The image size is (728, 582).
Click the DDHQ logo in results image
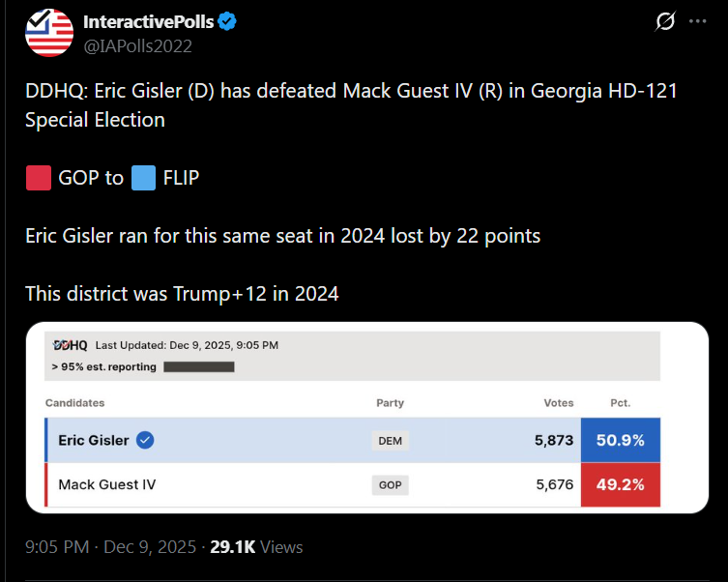coord(70,345)
